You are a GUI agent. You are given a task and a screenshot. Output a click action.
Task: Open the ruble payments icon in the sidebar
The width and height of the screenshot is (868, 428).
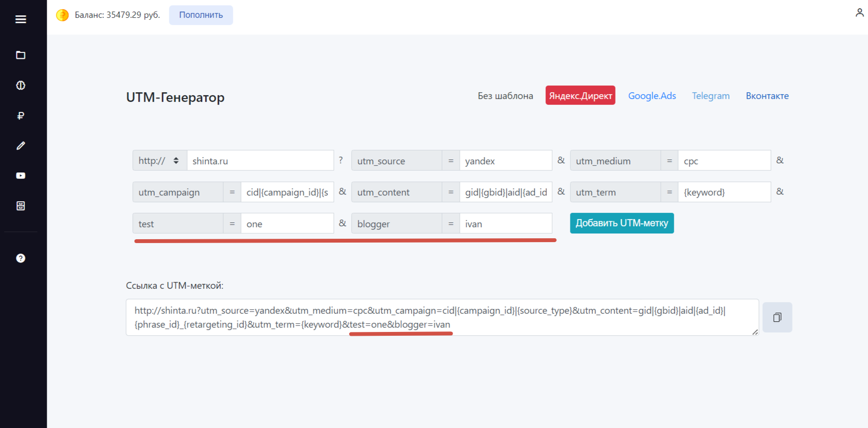pyautogui.click(x=21, y=115)
